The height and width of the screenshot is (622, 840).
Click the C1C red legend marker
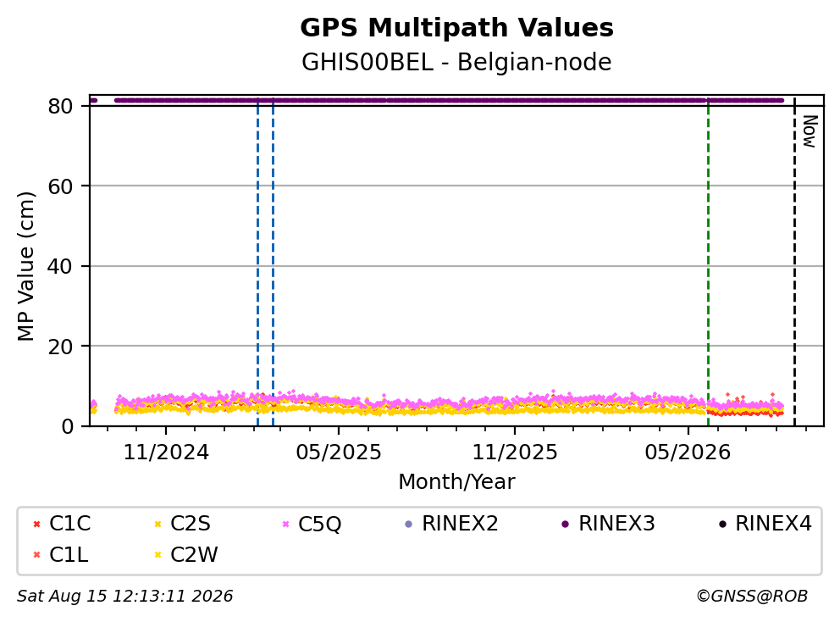point(36,524)
